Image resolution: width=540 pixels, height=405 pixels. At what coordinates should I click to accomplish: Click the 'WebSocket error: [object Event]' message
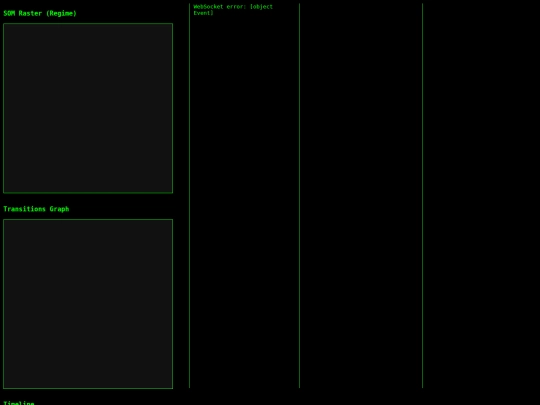pos(233,10)
